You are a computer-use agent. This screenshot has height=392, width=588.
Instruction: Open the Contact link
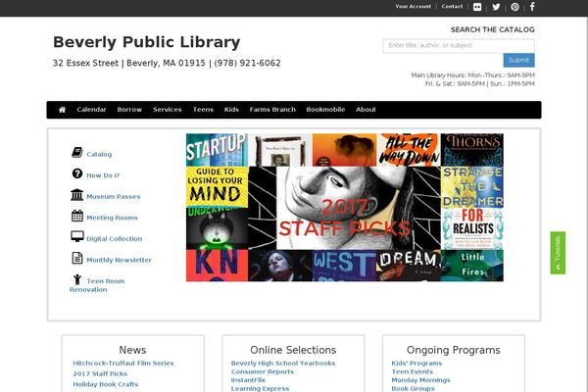point(452,7)
